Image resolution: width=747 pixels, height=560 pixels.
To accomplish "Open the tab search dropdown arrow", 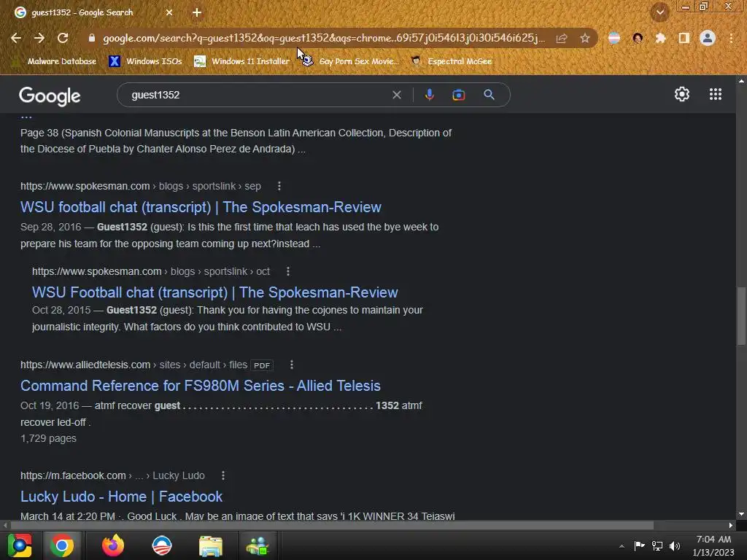I will (660, 13).
